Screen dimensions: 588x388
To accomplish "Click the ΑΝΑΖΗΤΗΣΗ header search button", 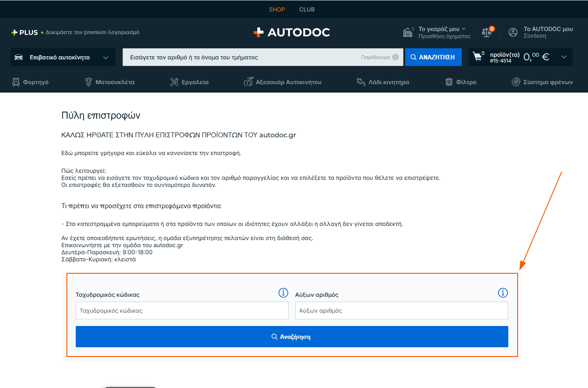I will click(433, 57).
